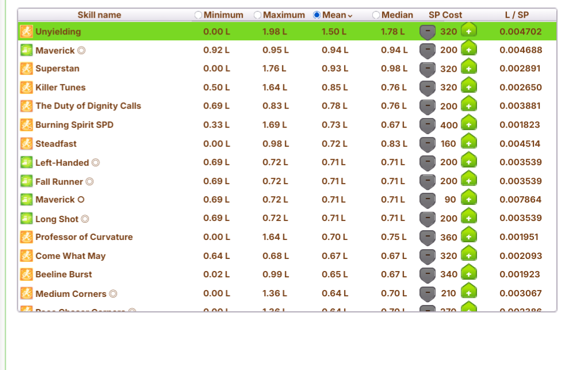The image size is (588, 370).
Task: Decrease SP cost for Burning Spirit SPD
Action: pyautogui.click(x=427, y=125)
